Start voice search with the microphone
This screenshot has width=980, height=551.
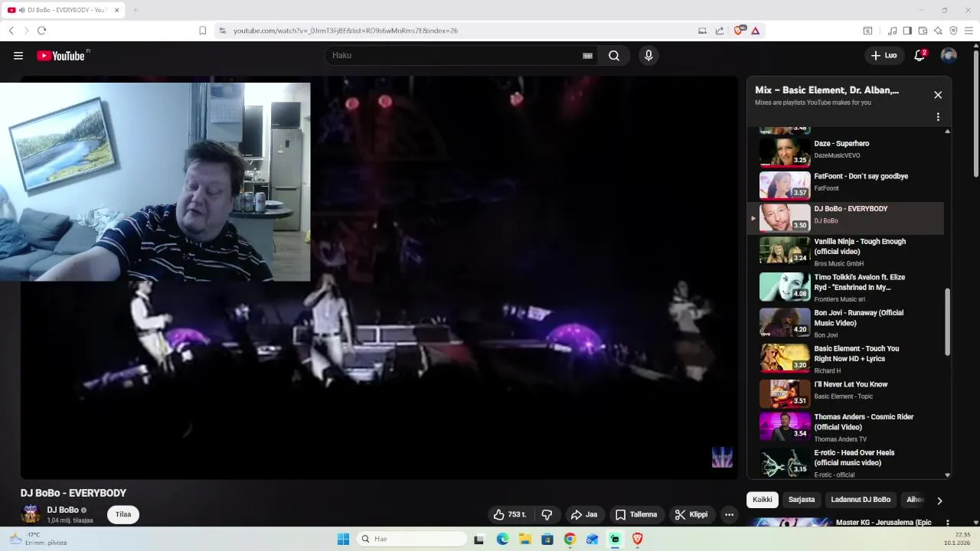click(x=648, y=56)
